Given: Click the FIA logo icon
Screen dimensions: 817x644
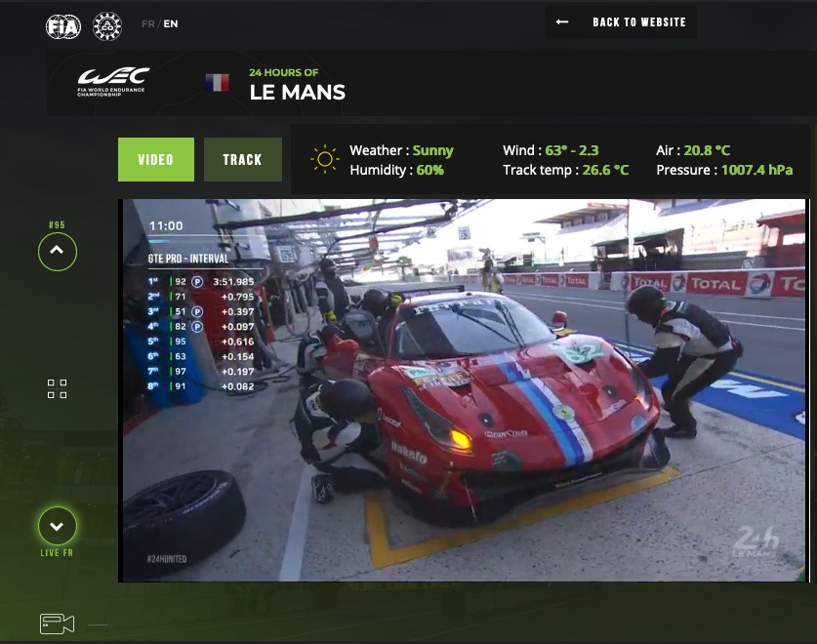Looking at the screenshot, I should click(63, 26).
